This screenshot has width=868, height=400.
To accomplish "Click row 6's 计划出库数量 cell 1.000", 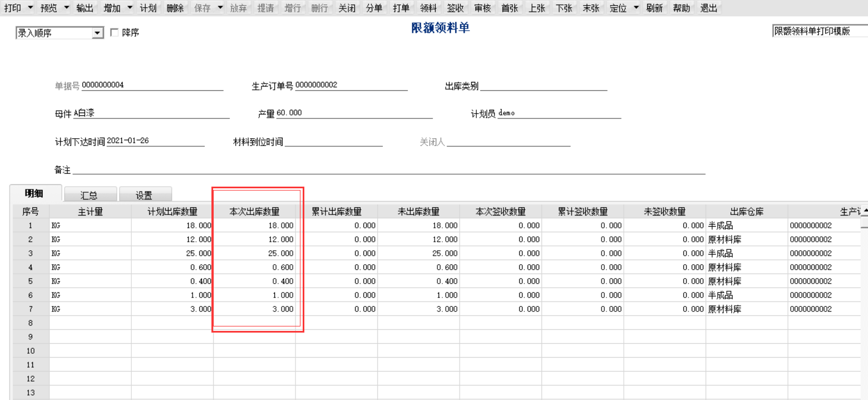I will 172,295.
